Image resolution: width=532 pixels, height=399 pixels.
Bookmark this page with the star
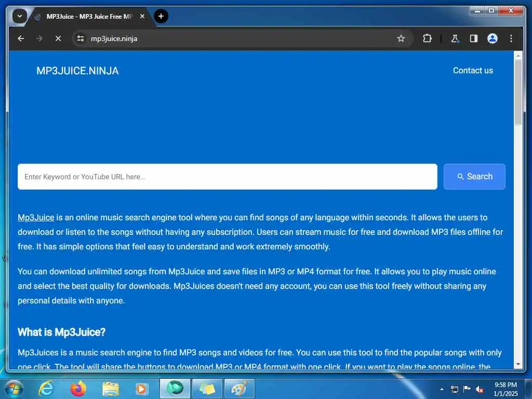tap(401, 38)
